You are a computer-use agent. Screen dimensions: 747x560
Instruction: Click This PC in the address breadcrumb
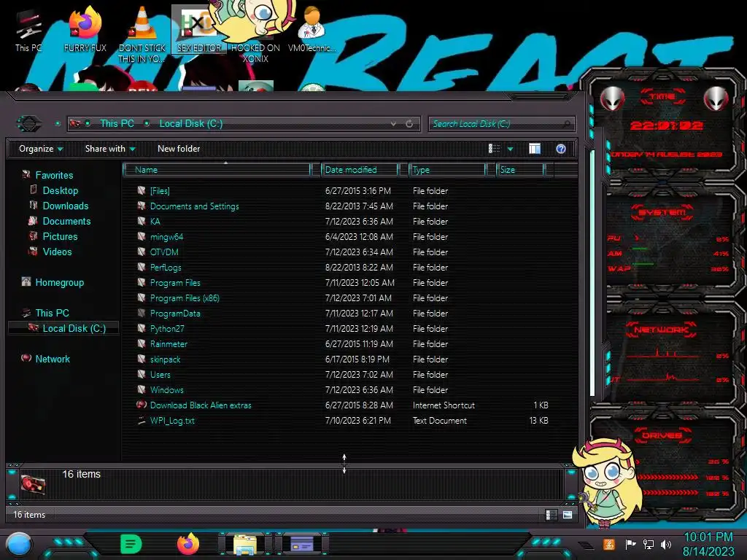coord(117,124)
